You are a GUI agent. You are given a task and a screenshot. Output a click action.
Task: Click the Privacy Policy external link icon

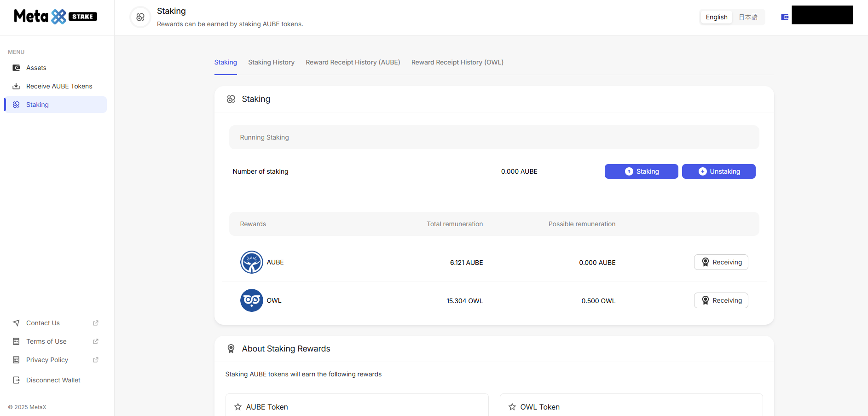[x=96, y=360]
